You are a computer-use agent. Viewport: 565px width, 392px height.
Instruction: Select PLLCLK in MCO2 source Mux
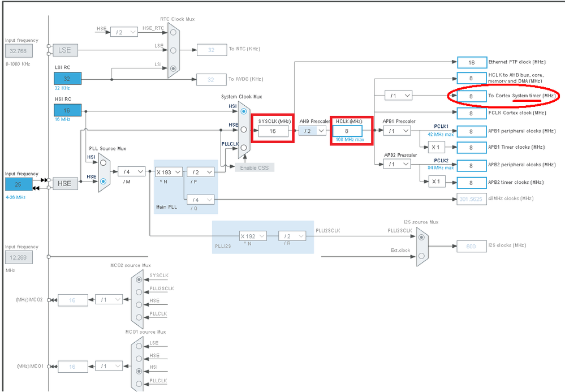pos(139,317)
